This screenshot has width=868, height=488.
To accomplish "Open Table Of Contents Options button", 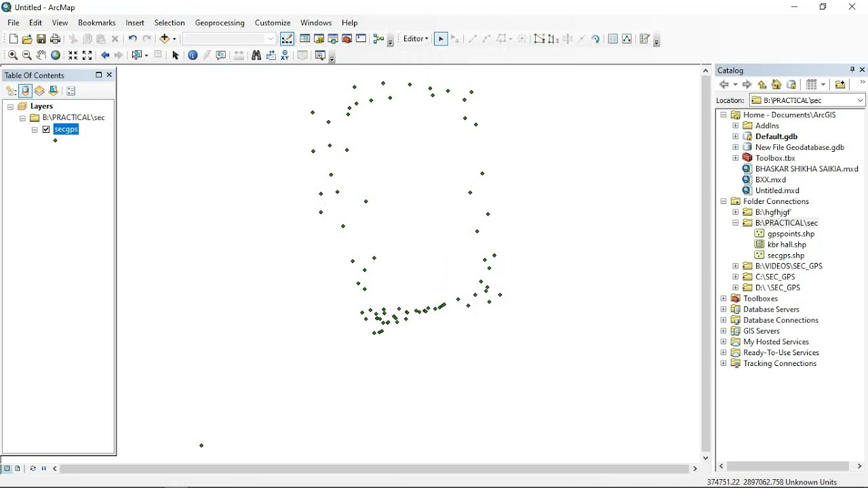I will click(x=71, y=91).
